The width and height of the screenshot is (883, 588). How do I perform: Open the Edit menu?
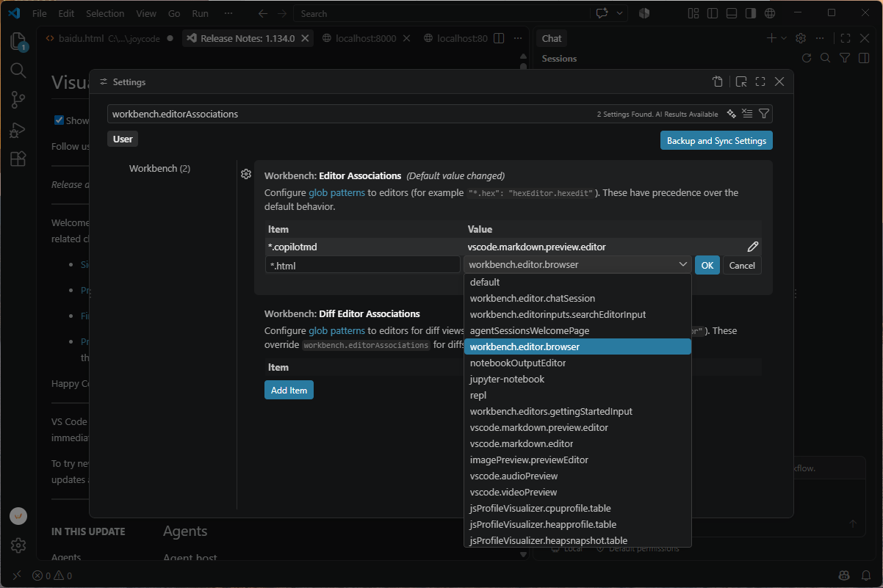click(66, 13)
